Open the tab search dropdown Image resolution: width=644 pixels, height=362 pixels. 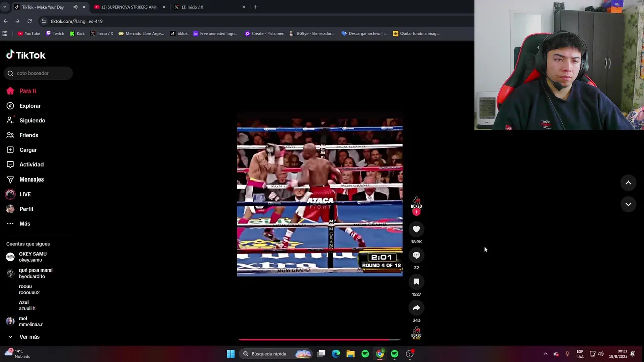click(x=5, y=7)
